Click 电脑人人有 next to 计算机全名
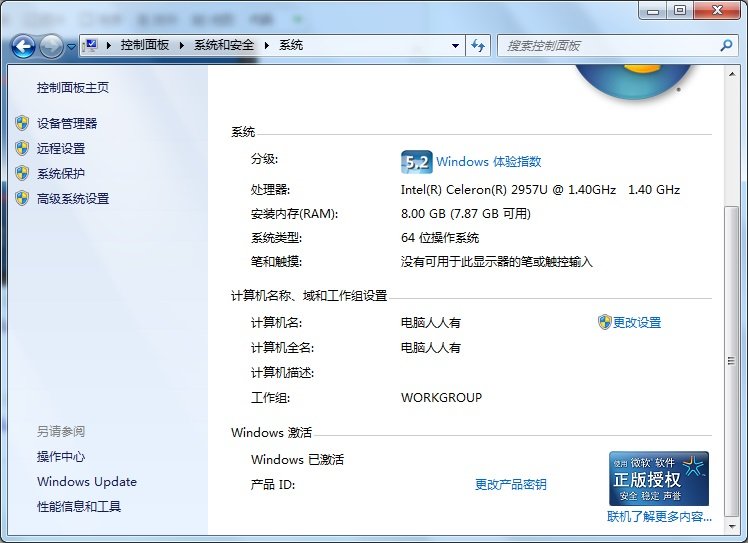 tap(431, 348)
